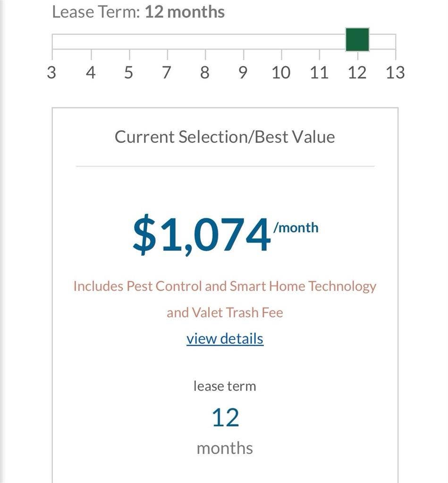The width and height of the screenshot is (448, 483).
Task: Click the "months" text below lease number
Action: click(x=225, y=448)
